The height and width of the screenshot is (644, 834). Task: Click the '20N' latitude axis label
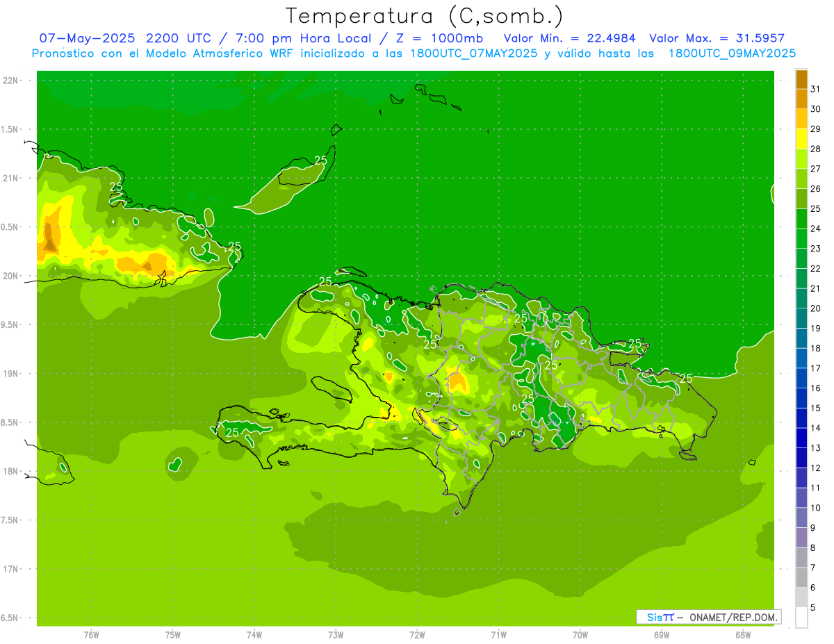(x=10, y=276)
